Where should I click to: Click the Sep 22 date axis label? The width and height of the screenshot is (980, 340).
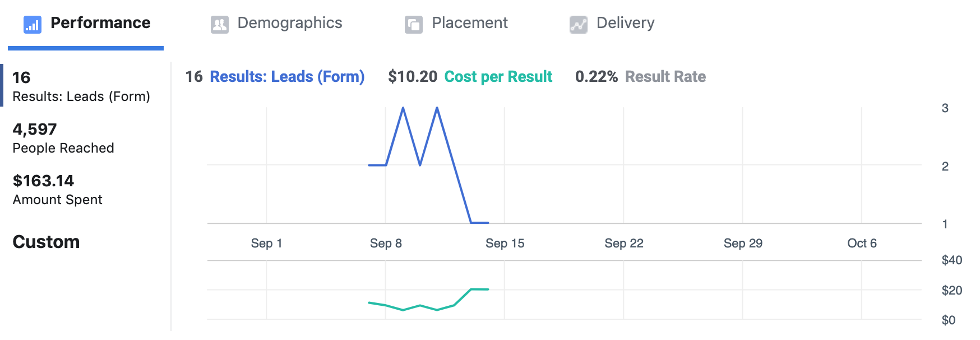(x=623, y=243)
